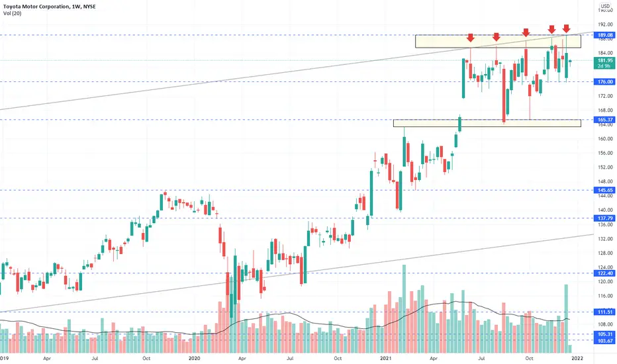Click the green 181.95 current price label
The width and height of the screenshot is (617, 364).
point(605,63)
